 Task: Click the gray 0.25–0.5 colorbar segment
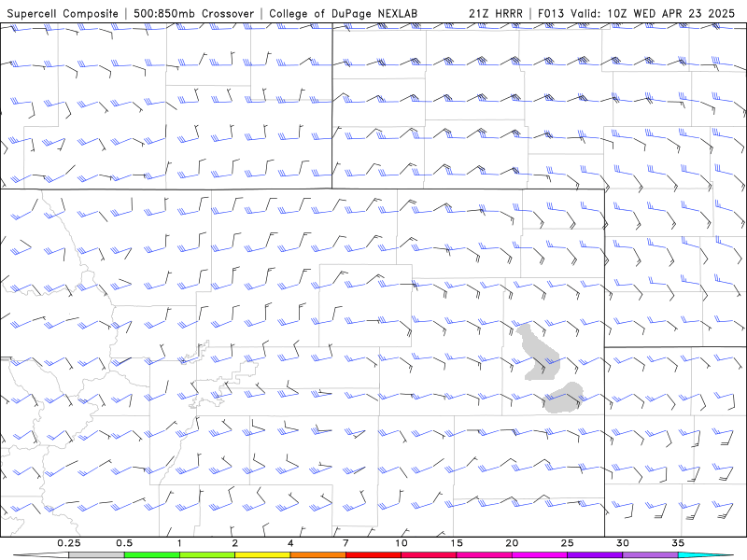pos(96,555)
